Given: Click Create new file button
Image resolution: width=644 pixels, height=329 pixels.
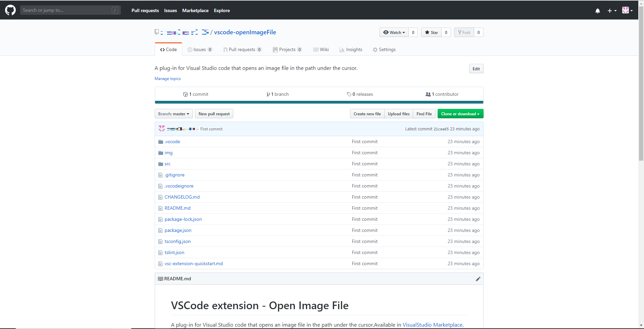Looking at the screenshot, I should 367,114.
